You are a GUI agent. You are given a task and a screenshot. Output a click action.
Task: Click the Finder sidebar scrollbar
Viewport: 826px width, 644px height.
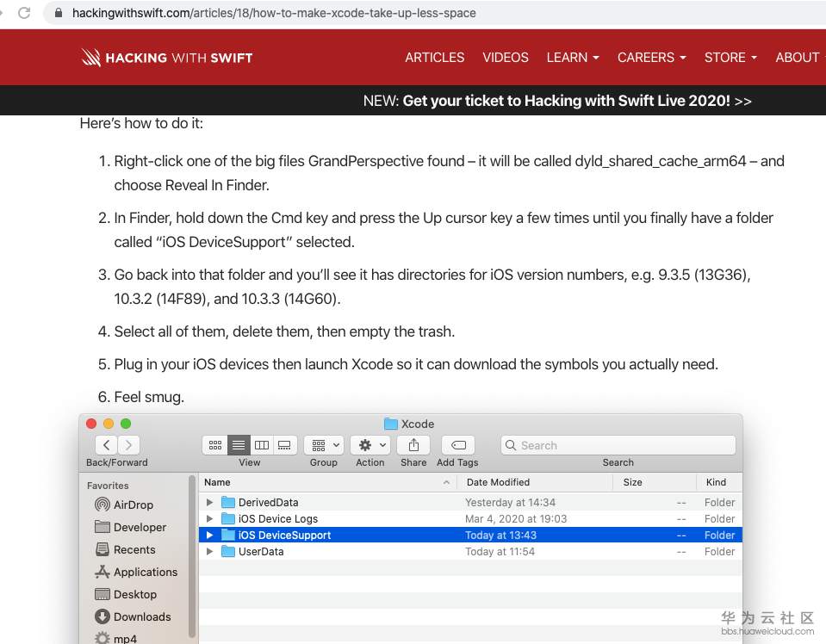[x=192, y=555]
